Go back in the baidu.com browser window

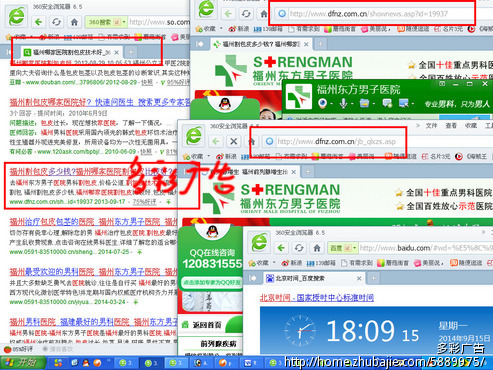tap(281, 248)
